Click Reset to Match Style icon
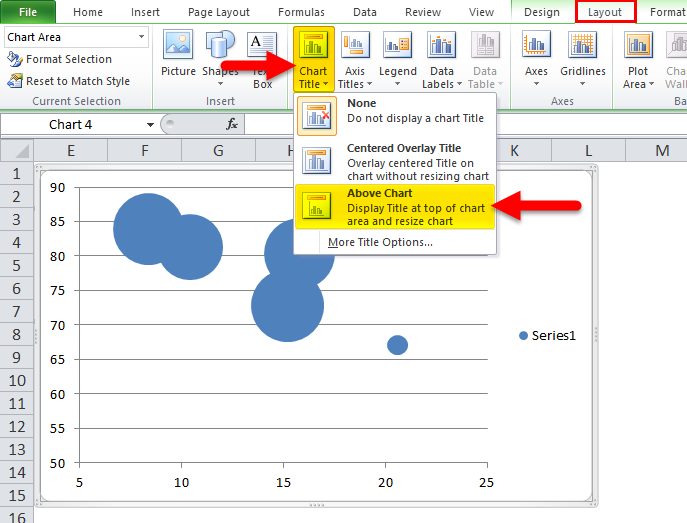Viewport: 687px width, 523px height. click(14, 81)
